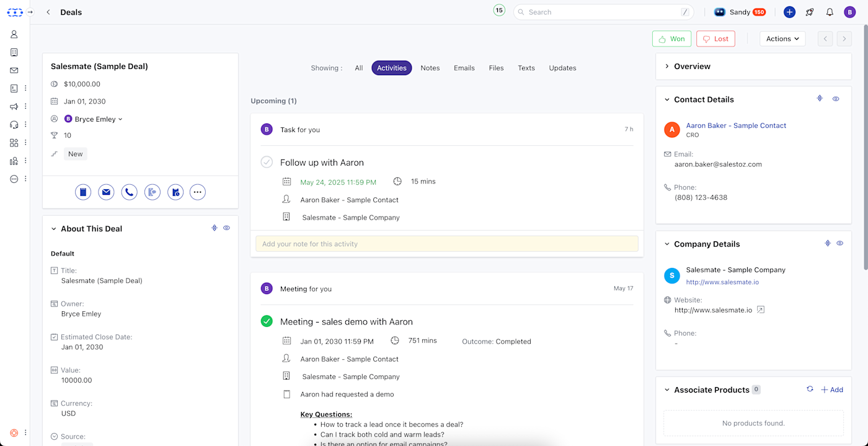
Task: Switch to the Notes tab
Action: [430, 68]
